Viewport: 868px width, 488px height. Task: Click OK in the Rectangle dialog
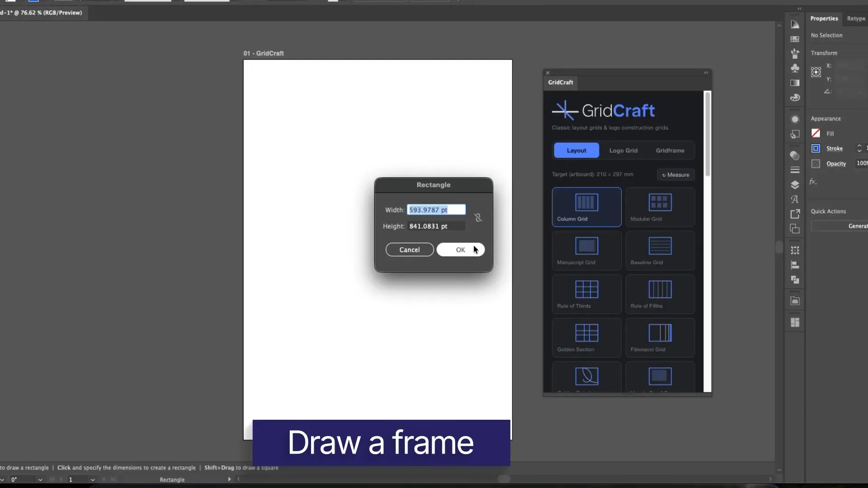[x=460, y=250]
